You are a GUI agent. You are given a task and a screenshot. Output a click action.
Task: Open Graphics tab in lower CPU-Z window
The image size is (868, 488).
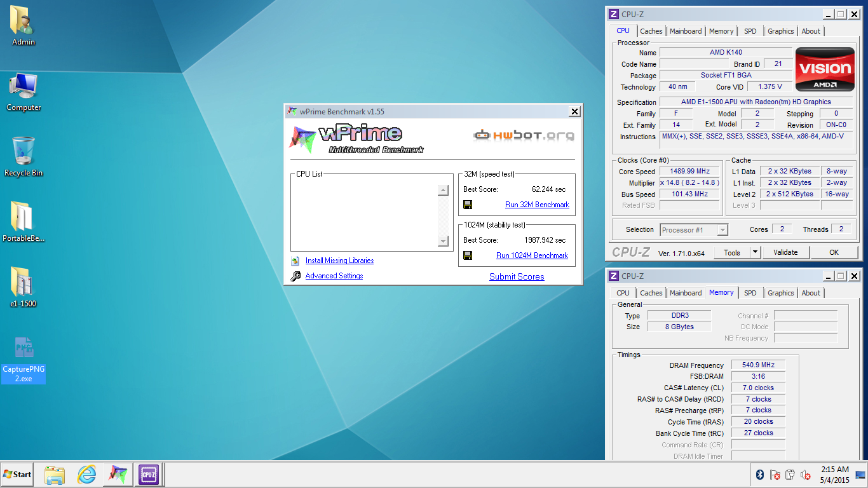pos(780,293)
